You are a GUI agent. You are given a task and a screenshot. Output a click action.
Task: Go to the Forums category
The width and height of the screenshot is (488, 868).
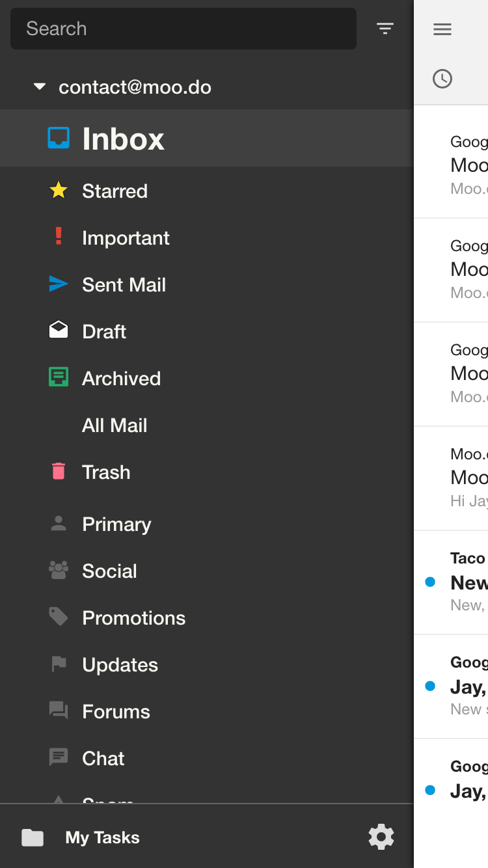point(207,711)
